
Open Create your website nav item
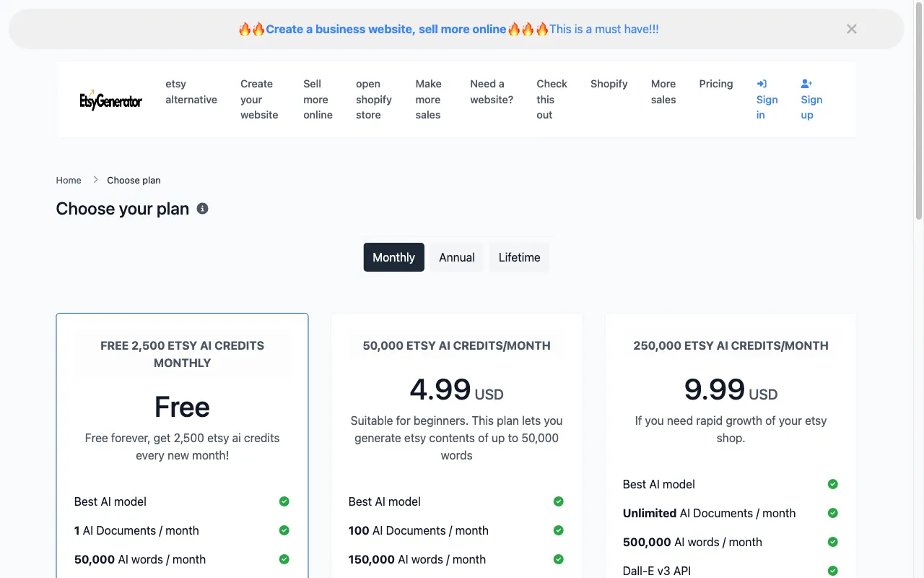259,100
